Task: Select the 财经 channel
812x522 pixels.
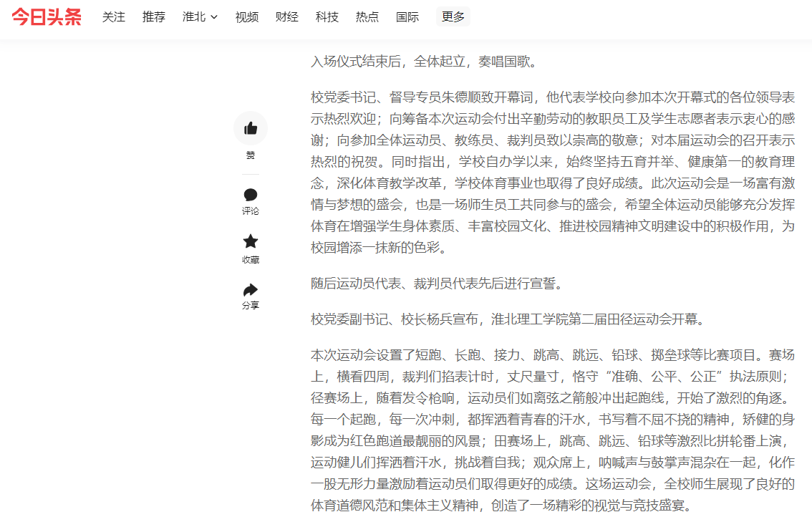Action: (x=286, y=17)
